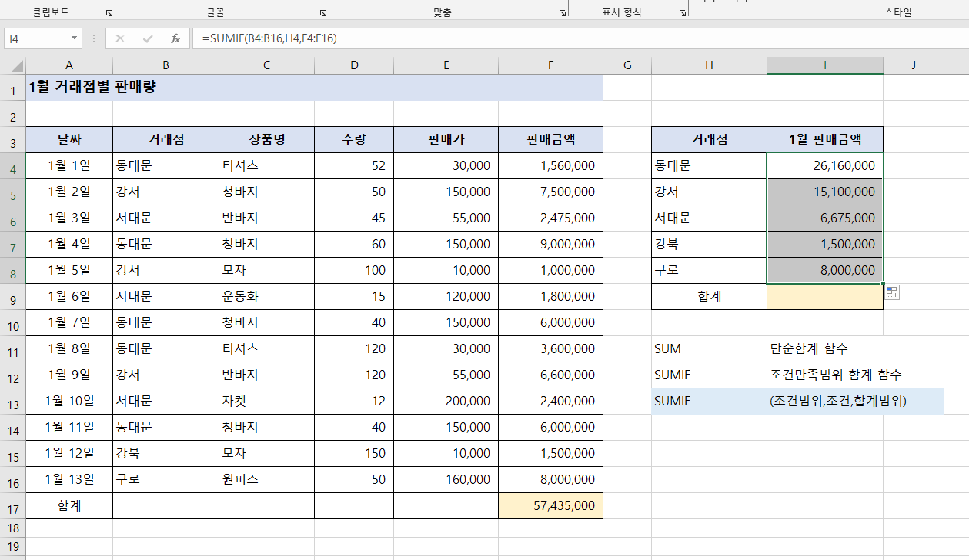Viewport: 969px width, 560px height.
Task: Select the sales amount 6,600,000
Action: click(x=550, y=375)
